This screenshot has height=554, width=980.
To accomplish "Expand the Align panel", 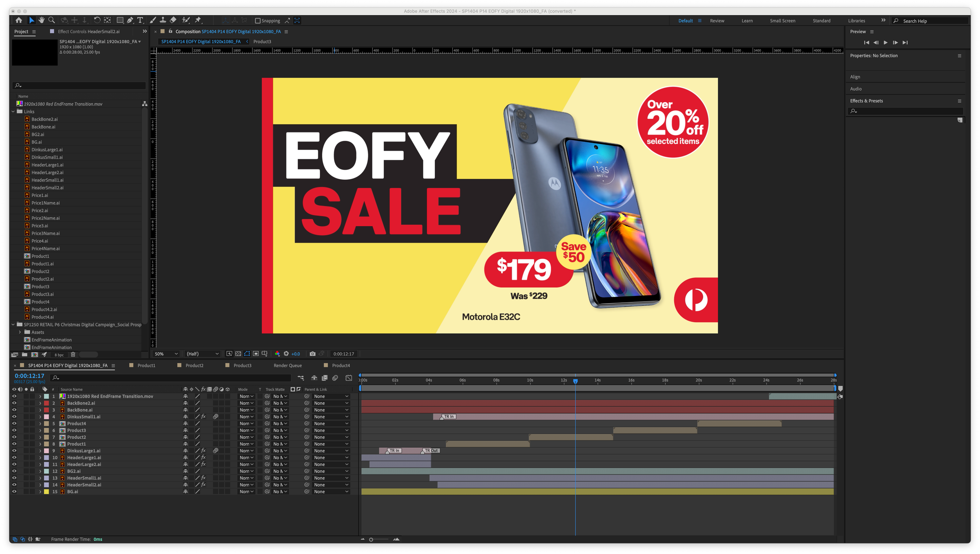I will pyautogui.click(x=855, y=77).
